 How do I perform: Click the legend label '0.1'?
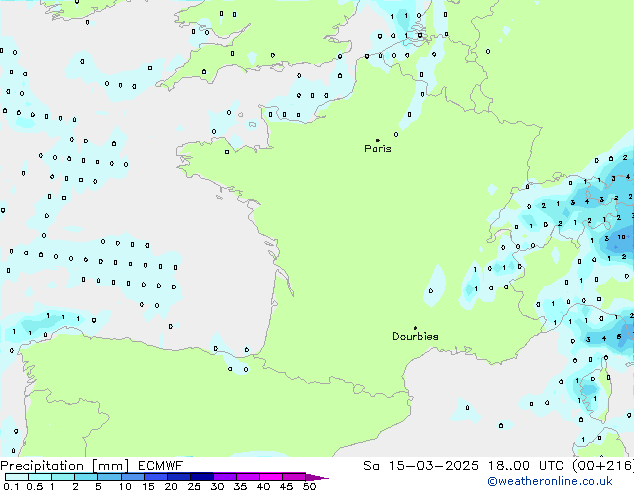tap(11, 486)
